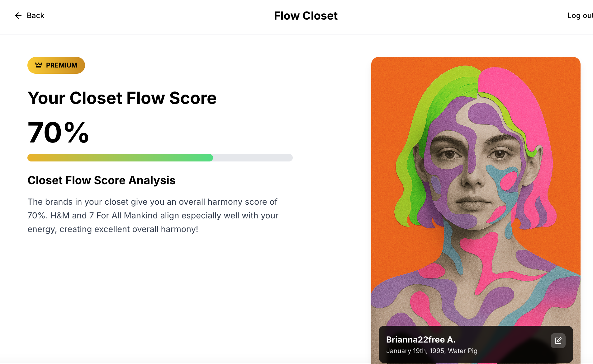Click the face in the portrait image
The image size is (593, 364).
pos(473,174)
